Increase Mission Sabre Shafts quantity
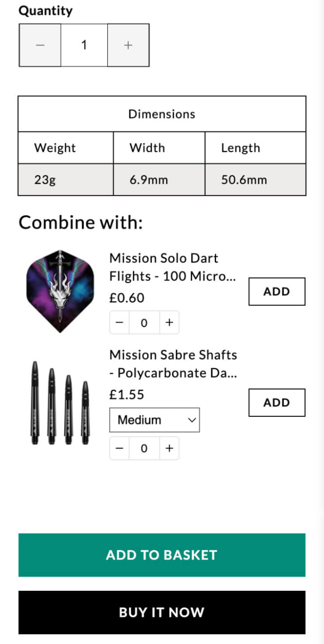The width and height of the screenshot is (324, 644). pyautogui.click(x=169, y=448)
